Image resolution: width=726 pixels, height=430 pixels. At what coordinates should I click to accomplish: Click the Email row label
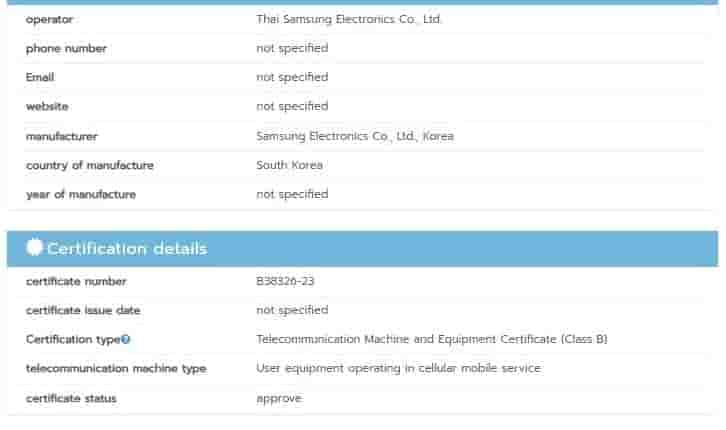click(40, 77)
